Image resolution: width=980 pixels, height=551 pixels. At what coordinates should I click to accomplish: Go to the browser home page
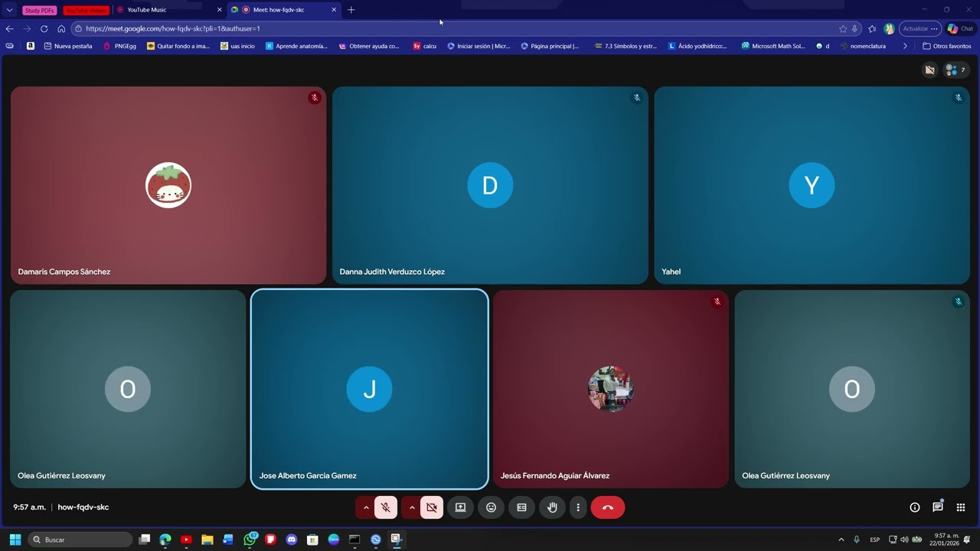coord(61,28)
